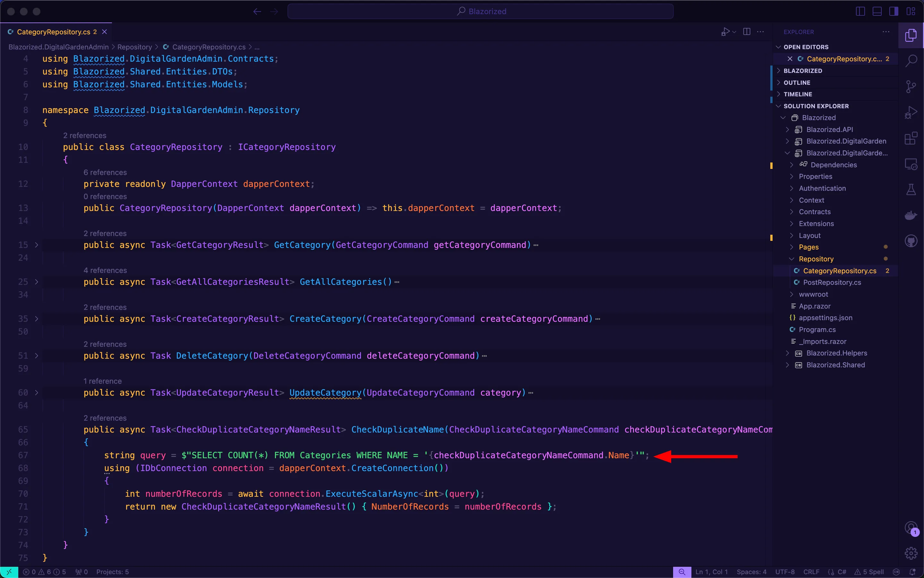Open editor More Actions ellipsis
This screenshot has width=924, height=578.
click(761, 32)
